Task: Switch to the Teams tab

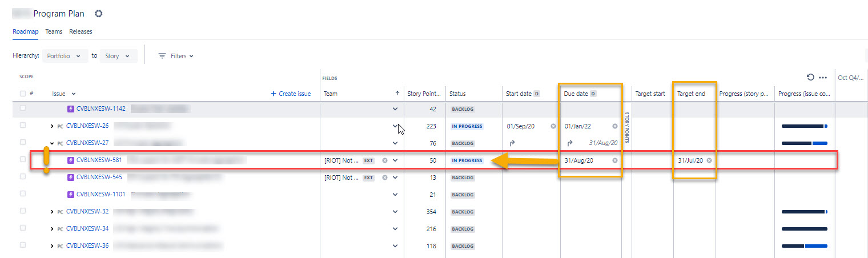Action: tap(54, 32)
